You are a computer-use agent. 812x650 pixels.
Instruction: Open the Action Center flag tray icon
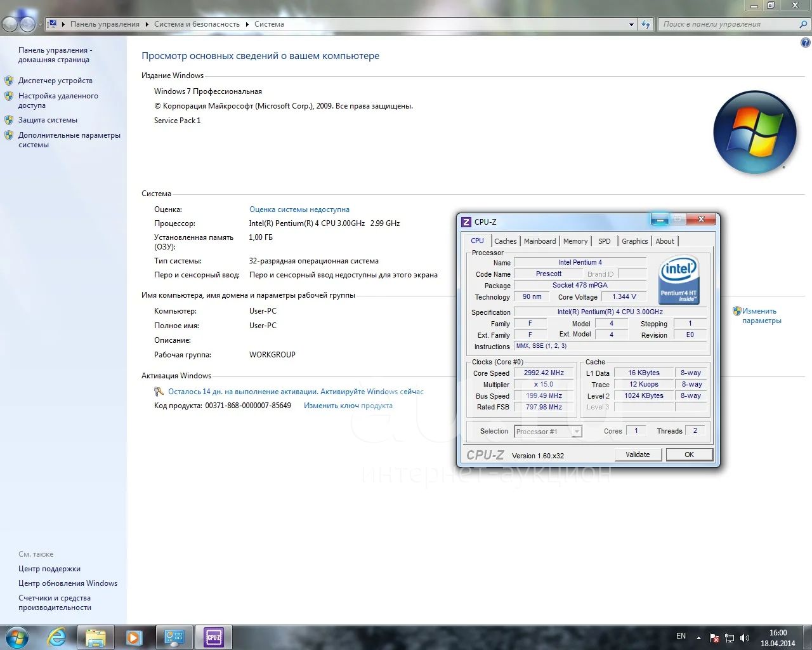click(x=714, y=638)
